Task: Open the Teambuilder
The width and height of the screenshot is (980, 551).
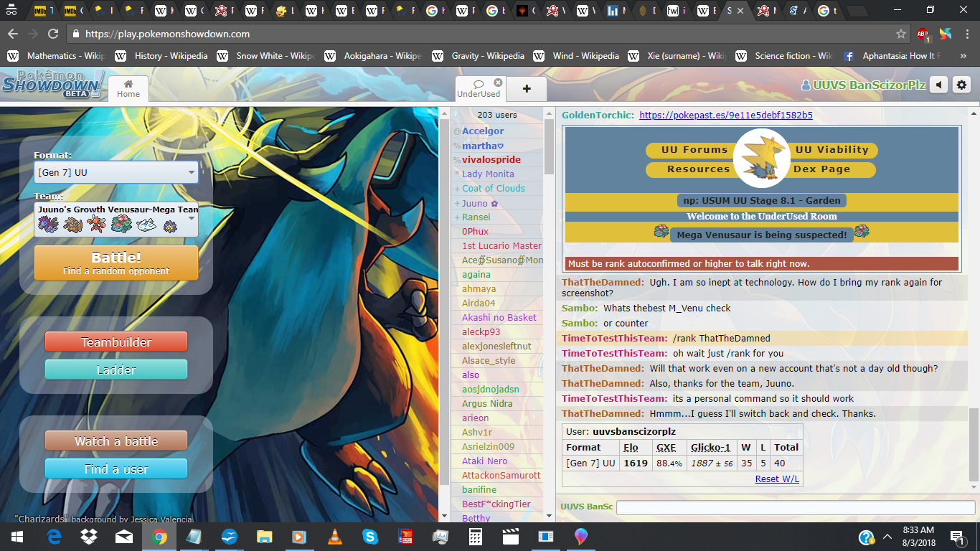Action: 116,342
